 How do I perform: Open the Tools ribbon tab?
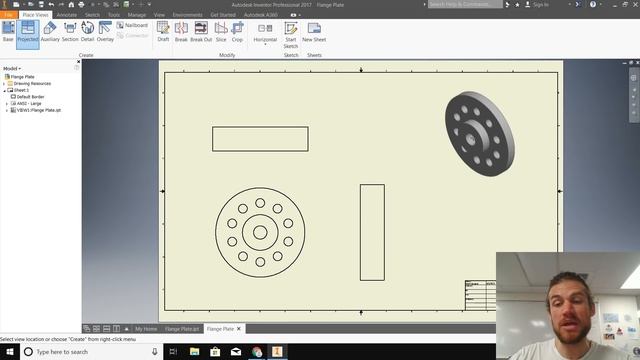click(114, 15)
